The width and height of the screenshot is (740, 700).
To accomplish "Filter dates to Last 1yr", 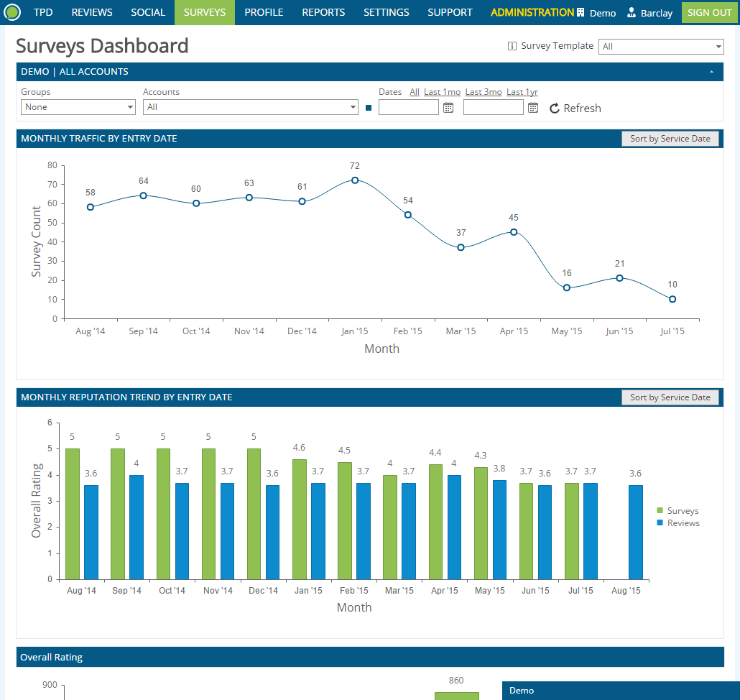I will [522, 92].
